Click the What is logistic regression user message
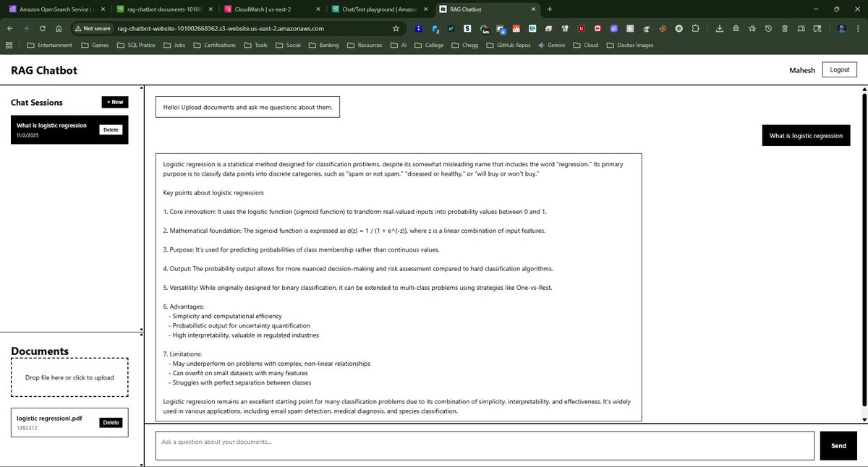 point(806,135)
